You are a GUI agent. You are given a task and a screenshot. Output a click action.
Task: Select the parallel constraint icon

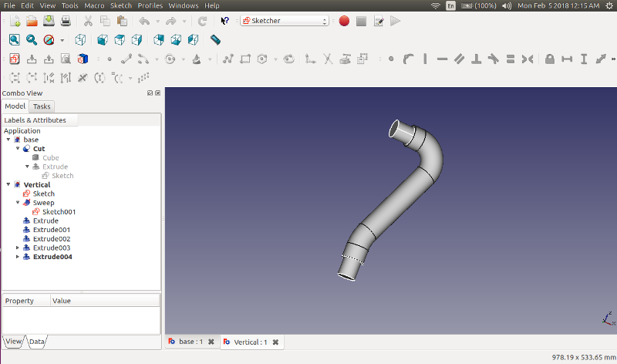[x=459, y=59]
